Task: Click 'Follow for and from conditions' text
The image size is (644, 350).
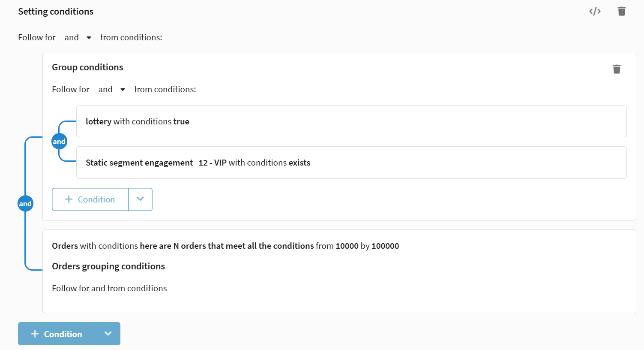Action: point(109,288)
